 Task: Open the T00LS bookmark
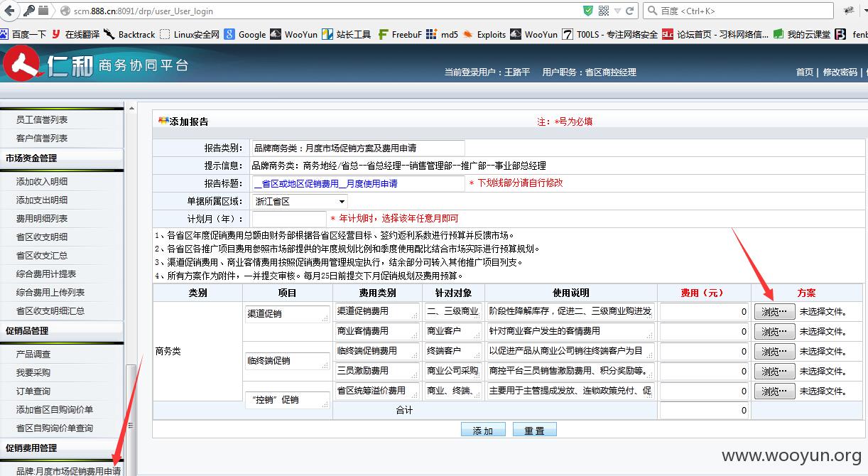pos(610,34)
